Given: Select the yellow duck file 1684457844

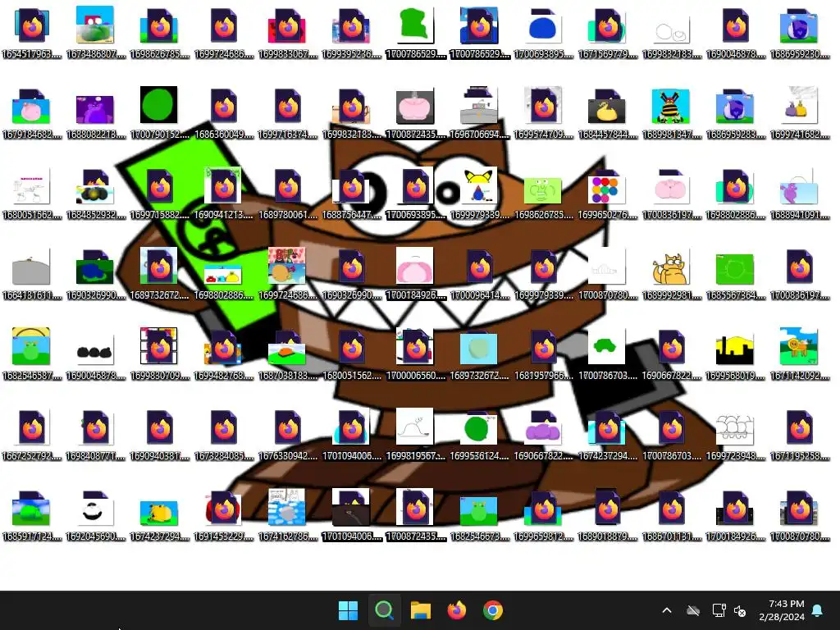Looking at the screenshot, I should coord(608,112).
